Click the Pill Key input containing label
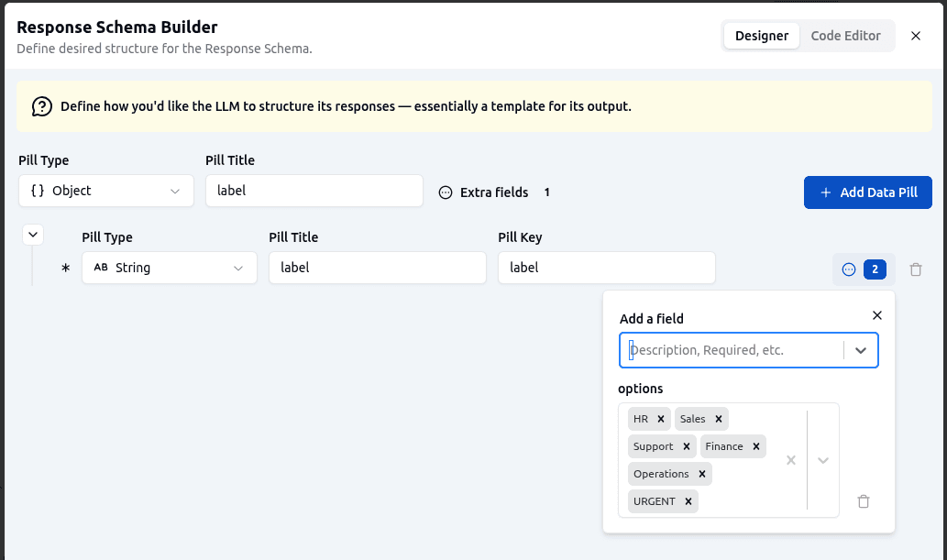Image resolution: width=947 pixels, height=560 pixels. pyautogui.click(x=606, y=268)
